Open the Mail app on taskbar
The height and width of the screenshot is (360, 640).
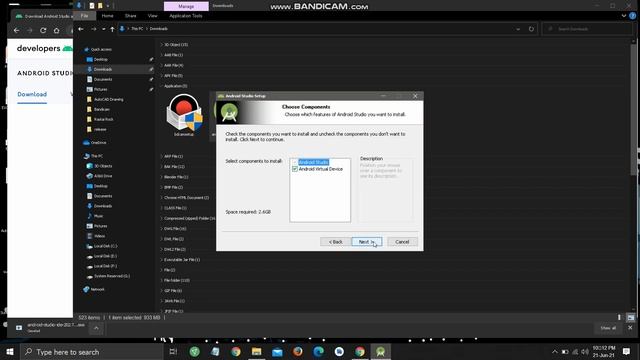point(277,352)
